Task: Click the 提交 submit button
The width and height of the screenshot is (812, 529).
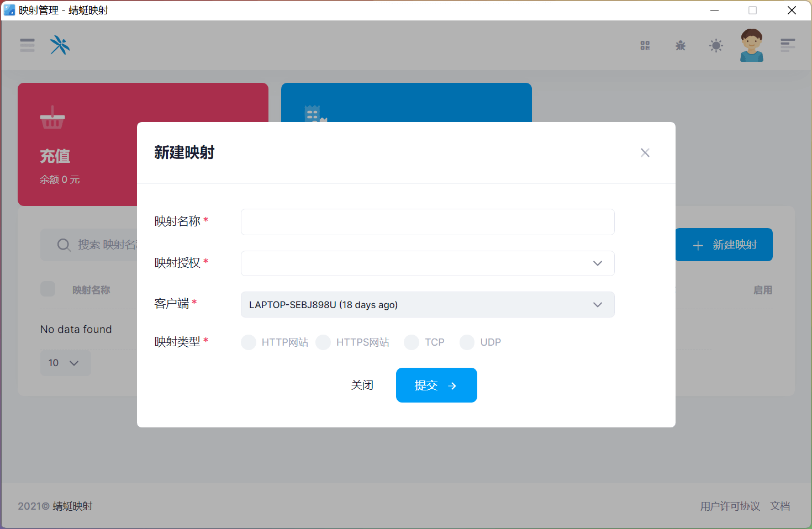Action: [436, 385]
